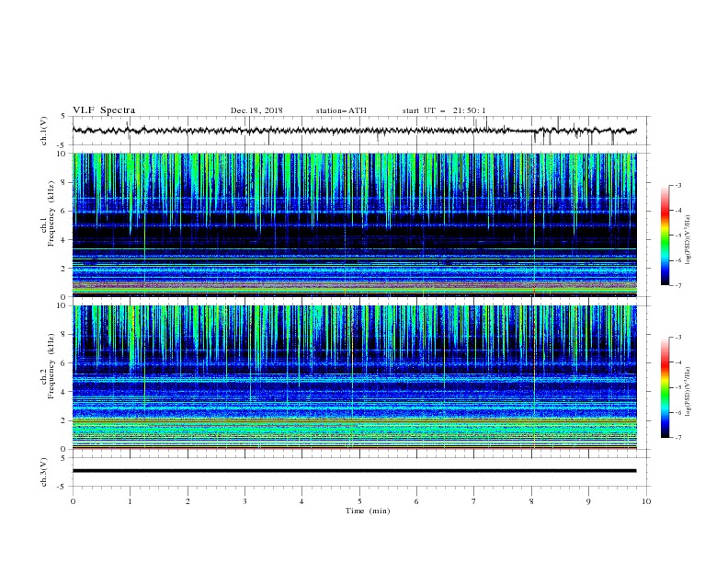Click the '4' tick on the Time axis
Image resolution: width=728 pixels, height=563 pixels.
point(301,501)
